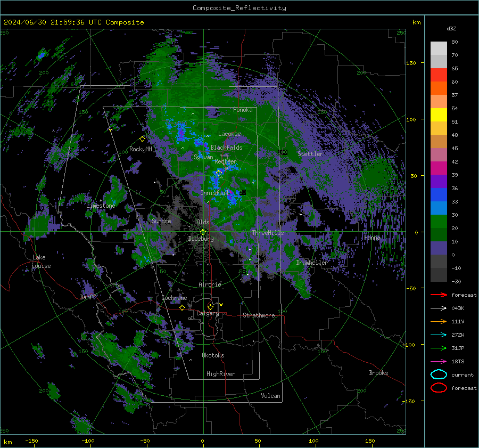Image resolution: width=479 pixels, height=448 pixels.
Task: Click the Sundre city label
Action: [x=161, y=221]
